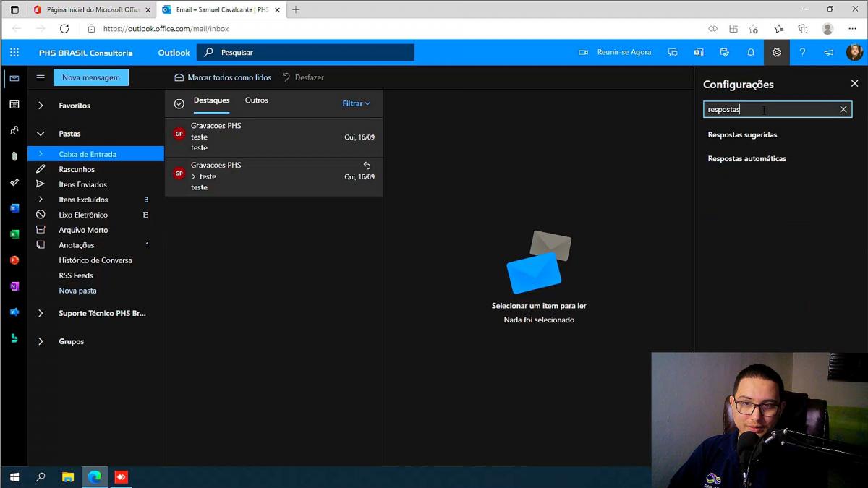Screen dimensions: 868x488
Task: Open the Windows Start menu
Action: pyautogui.click(x=14, y=477)
